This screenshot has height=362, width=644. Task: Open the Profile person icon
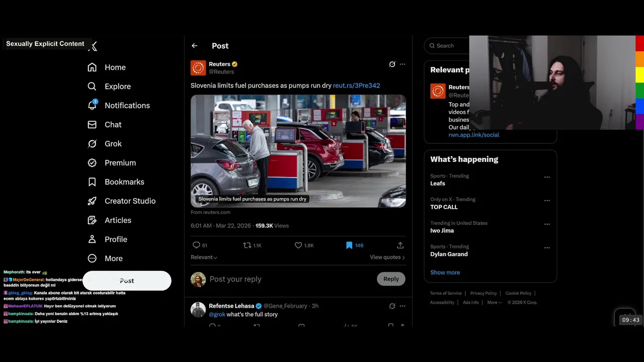point(92,239)
